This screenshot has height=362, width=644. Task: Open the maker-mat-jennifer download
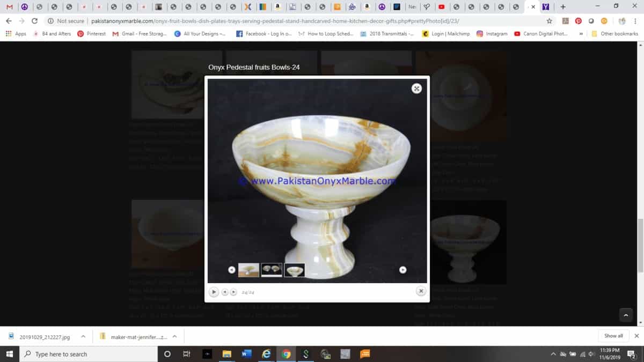[134, 337]
